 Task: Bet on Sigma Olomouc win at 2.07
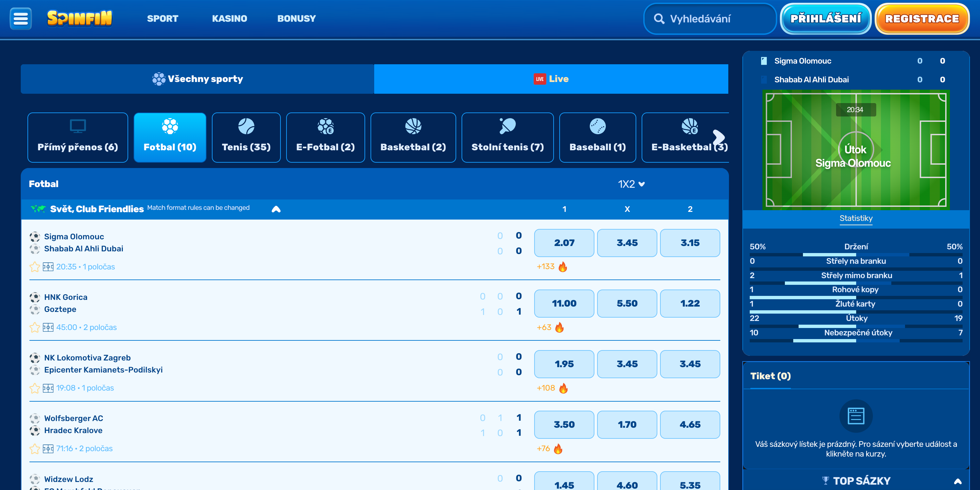(x=564, y=243)
